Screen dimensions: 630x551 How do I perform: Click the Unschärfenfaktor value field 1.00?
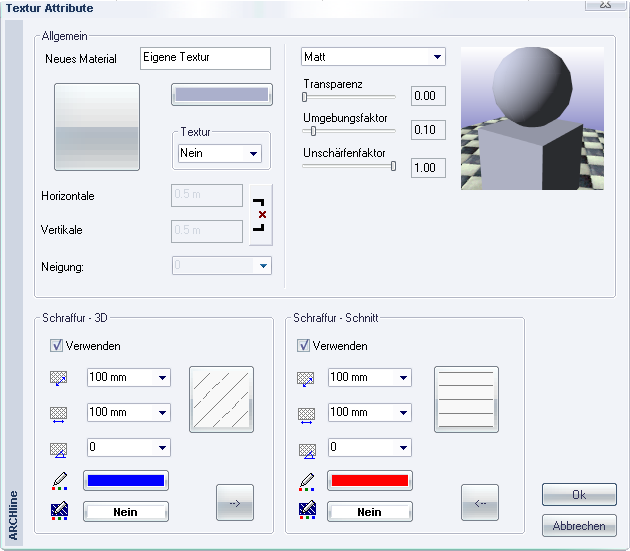(x=428, y=168)
